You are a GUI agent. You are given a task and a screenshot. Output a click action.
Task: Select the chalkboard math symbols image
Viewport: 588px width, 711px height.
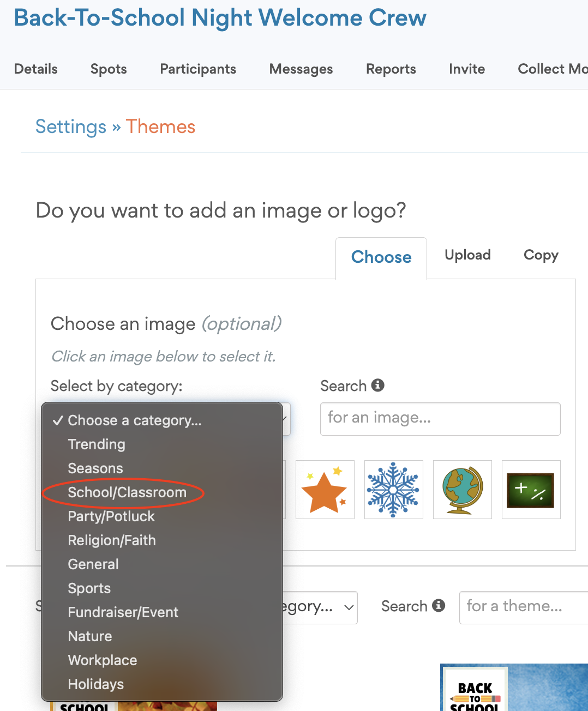[531, 489]
